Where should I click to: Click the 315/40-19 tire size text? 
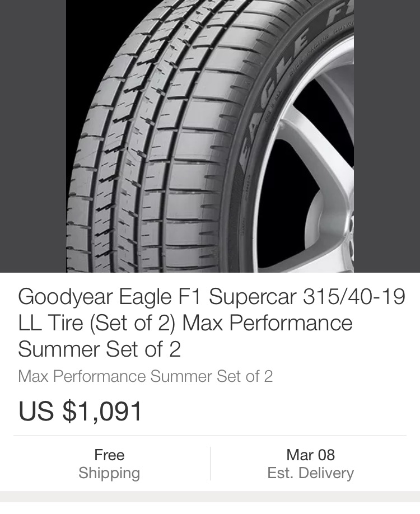pos(354,297)
